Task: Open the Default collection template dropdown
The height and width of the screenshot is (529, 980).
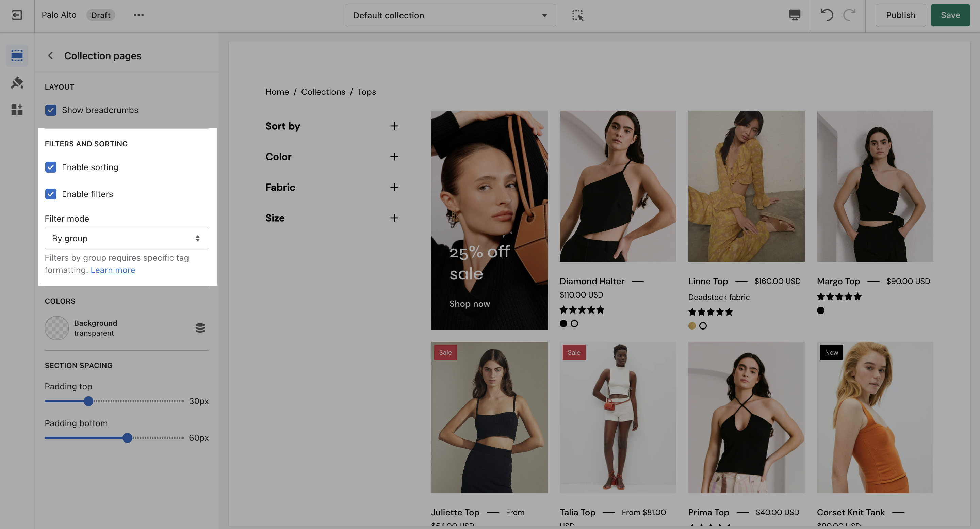Action: (450, 15)
